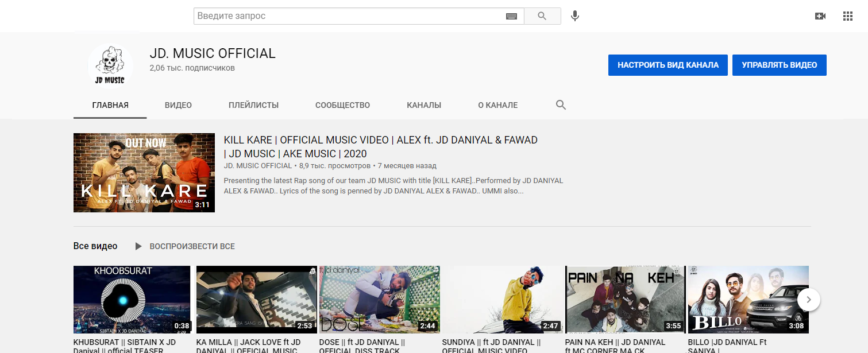Screen dimensions: 868x353
Task: Click JD. MUSIC OFFICIAL under featured video
Action: coord(258,166)
